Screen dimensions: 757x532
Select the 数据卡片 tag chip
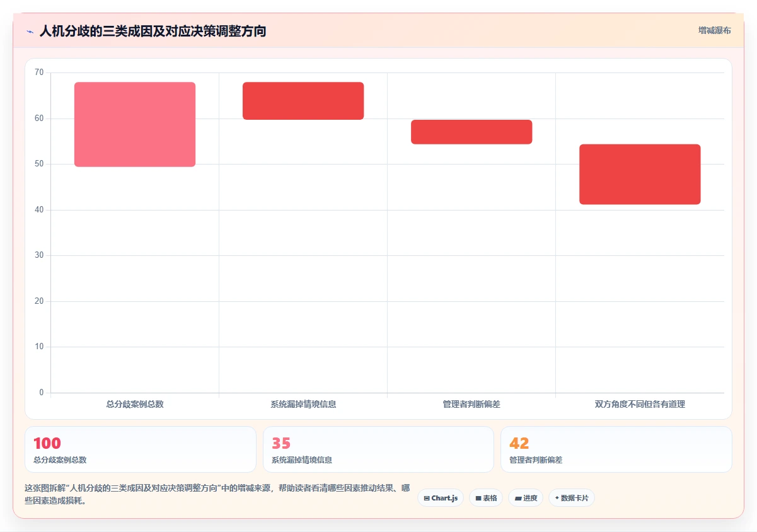tap(572, 498)
